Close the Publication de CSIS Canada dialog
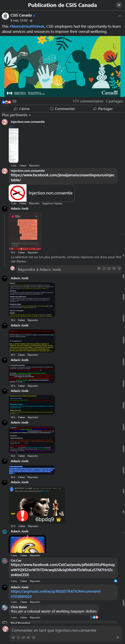The width and height of the screenshot is (125, 644). coord(119,5)
